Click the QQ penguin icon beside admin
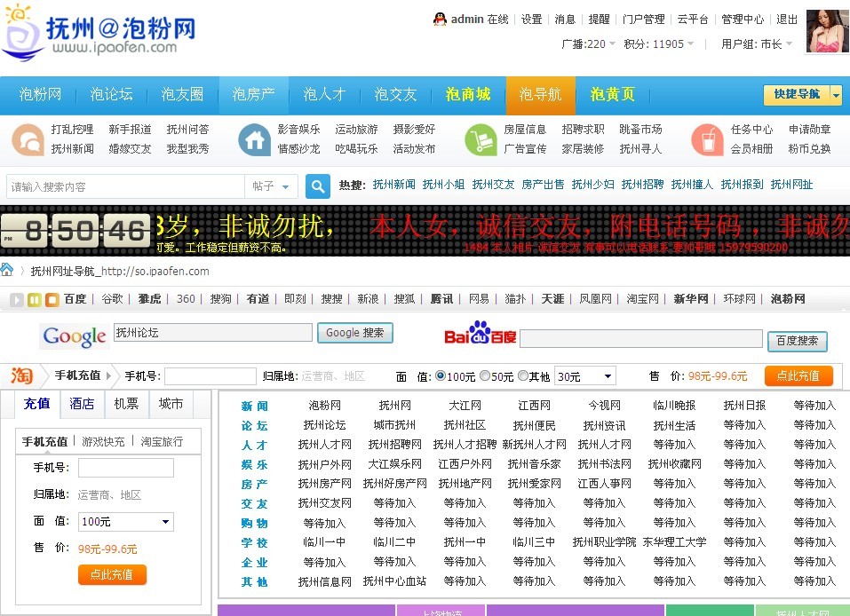 click(x=440, y=19)
